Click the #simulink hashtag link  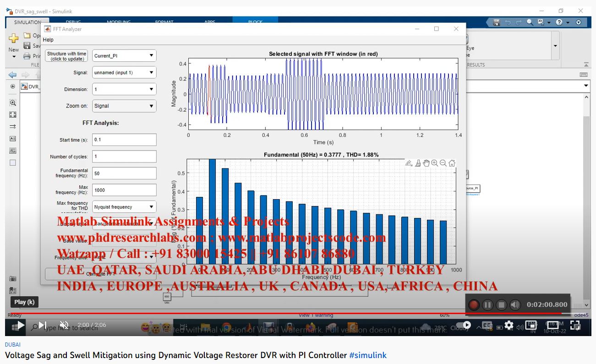coord(368,355)
